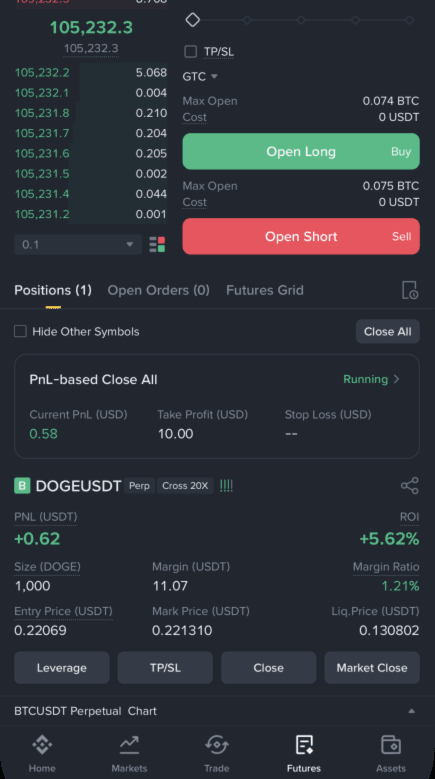Click the diamond handle on the size slider
Screen dimensions: 435x779
[x=193, y=20]
